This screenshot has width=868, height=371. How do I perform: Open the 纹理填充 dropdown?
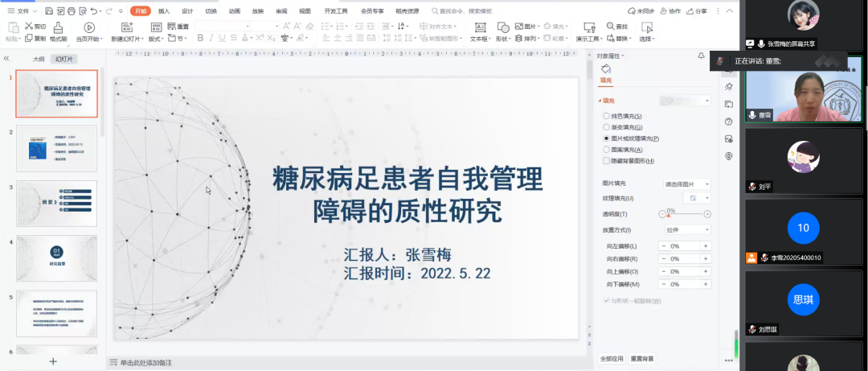tap(696, 198)
